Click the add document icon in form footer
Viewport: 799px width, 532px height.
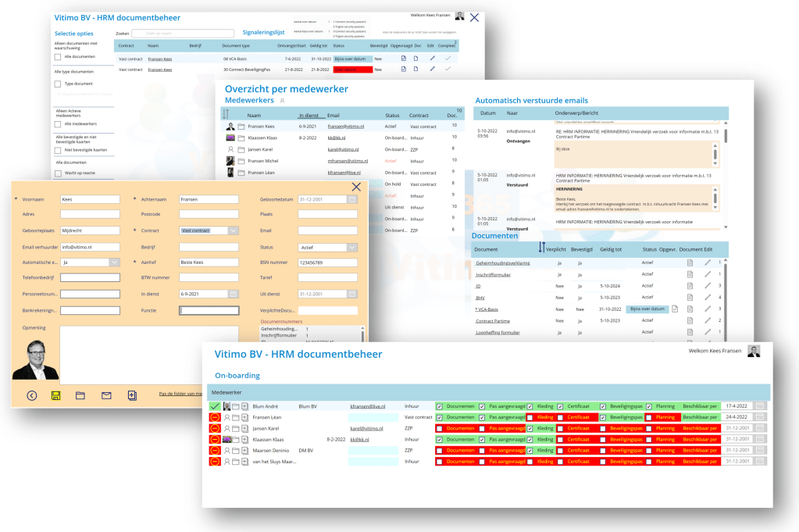click(x=132, y=395)
